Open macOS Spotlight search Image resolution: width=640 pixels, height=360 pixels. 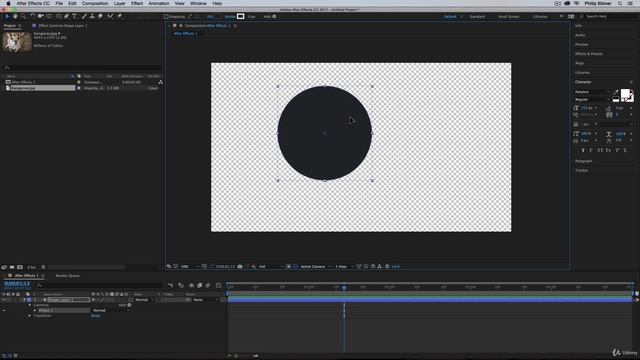(620, 3)
